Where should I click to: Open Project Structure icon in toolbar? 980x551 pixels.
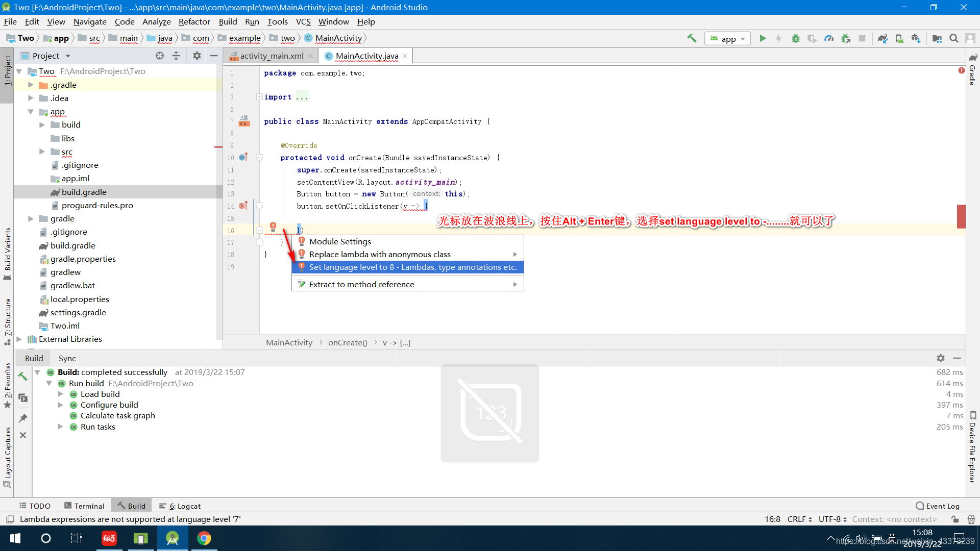pyautogui.click(x=937, y=38)
